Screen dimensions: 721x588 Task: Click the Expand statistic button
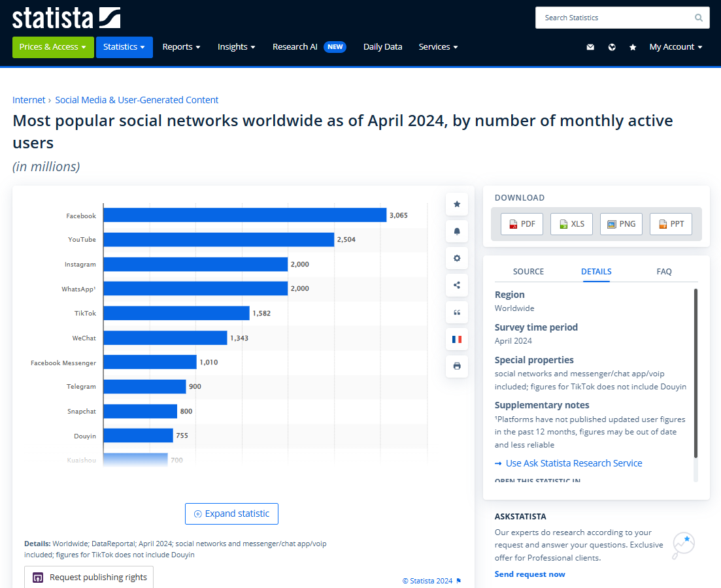click(231, 514)
